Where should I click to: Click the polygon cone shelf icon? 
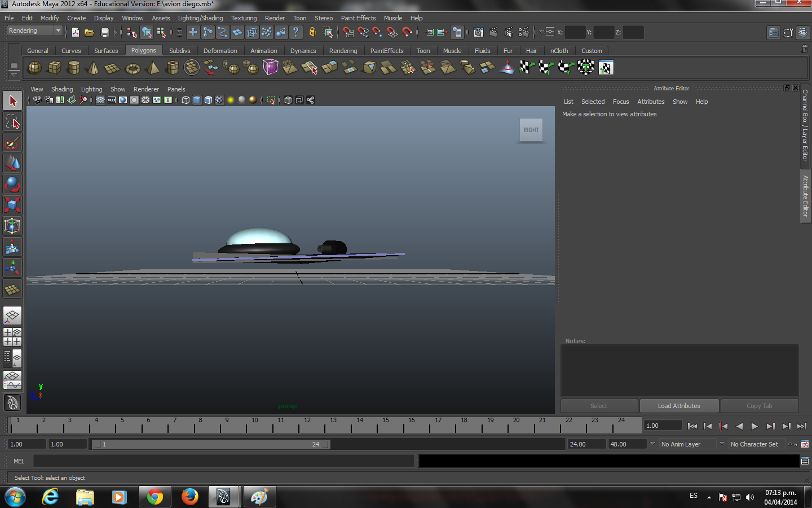[x=93, y=68]
